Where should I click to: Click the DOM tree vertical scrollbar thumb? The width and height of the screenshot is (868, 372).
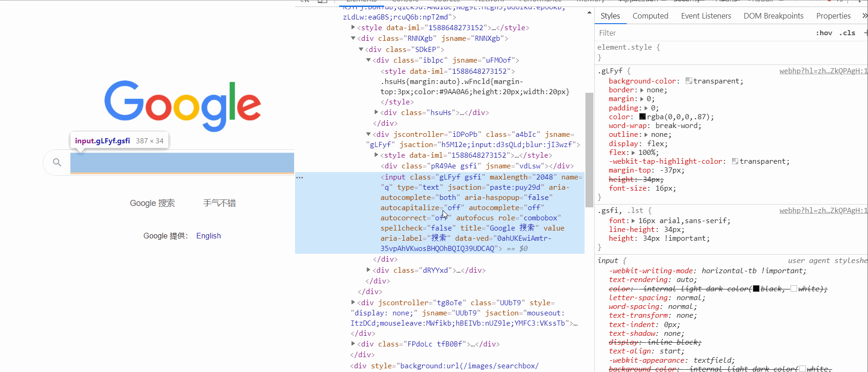click(x=589, y=150)
